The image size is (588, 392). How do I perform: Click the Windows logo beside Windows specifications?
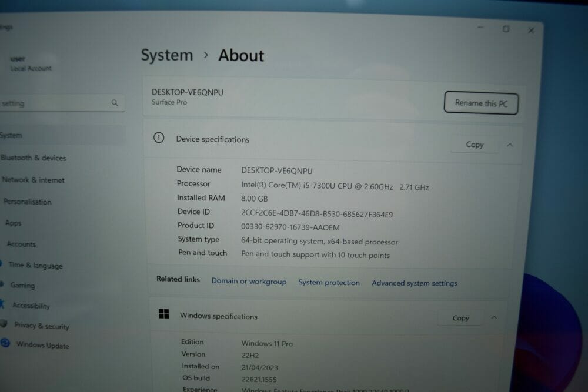pyautogui.click(x=164, y=314)
